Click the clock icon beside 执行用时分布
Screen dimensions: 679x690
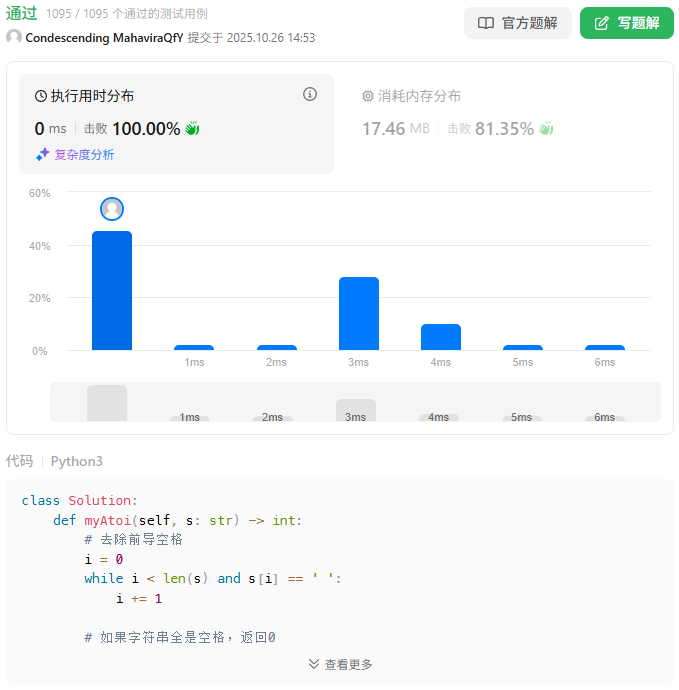tap(41, 97)
